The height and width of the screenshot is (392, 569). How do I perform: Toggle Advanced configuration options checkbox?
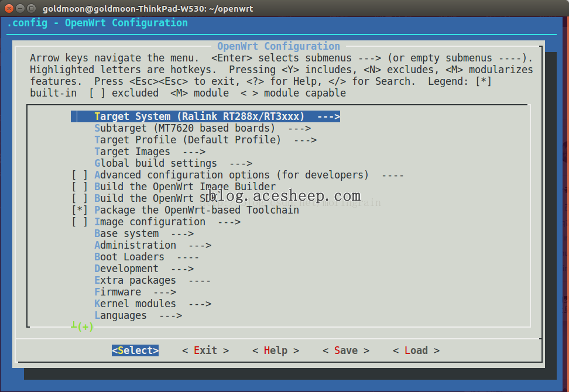[80, 175]
